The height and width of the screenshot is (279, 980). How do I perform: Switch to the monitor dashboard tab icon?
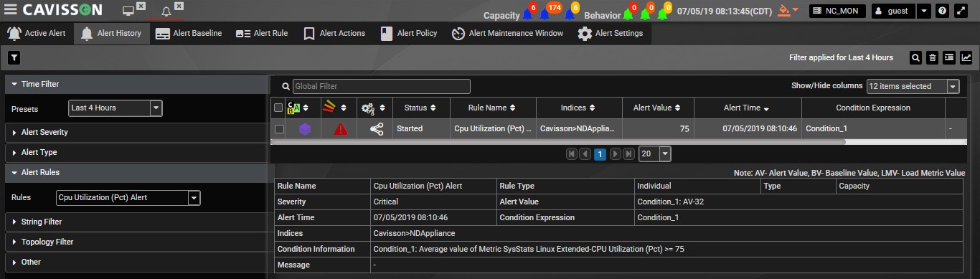[128, 11]
